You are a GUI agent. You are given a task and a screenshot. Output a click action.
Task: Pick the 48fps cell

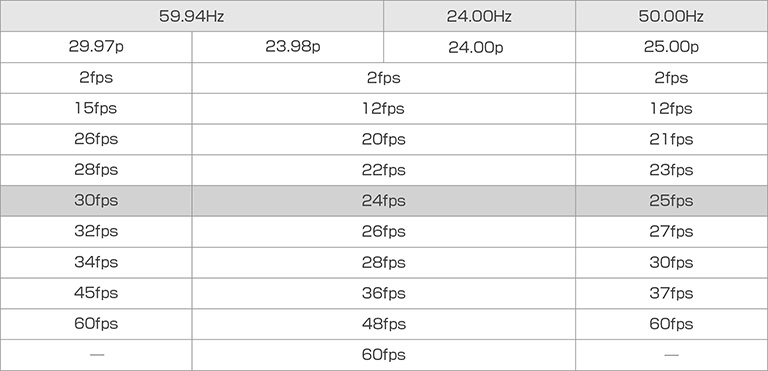[x=384, y=324]
